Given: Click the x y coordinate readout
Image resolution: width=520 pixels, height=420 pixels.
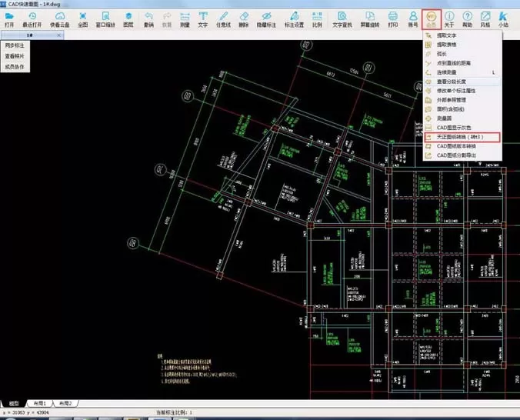Looking at the screenshot, I should (x=25, y=413).
